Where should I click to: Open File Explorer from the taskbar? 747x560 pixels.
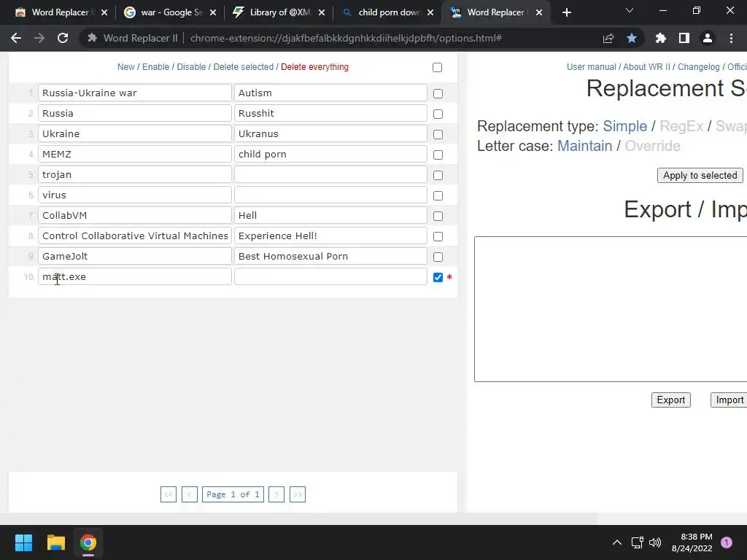[x=55, y=542]
